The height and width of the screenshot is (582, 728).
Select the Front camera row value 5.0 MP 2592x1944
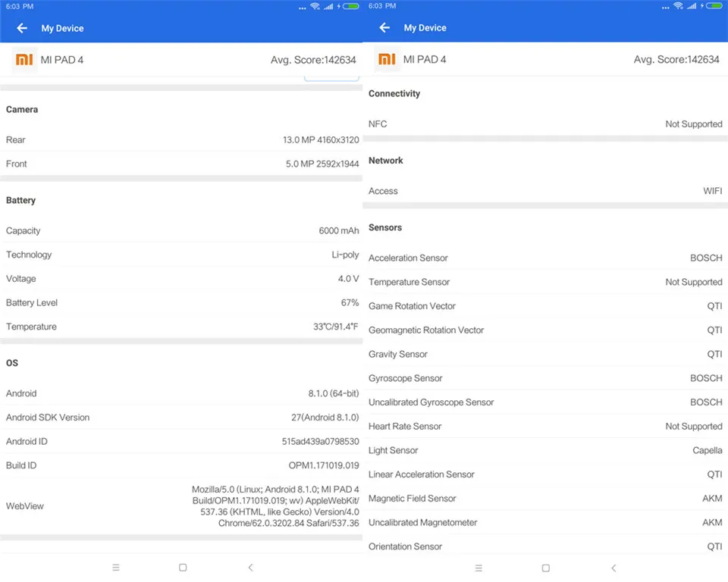322,164
